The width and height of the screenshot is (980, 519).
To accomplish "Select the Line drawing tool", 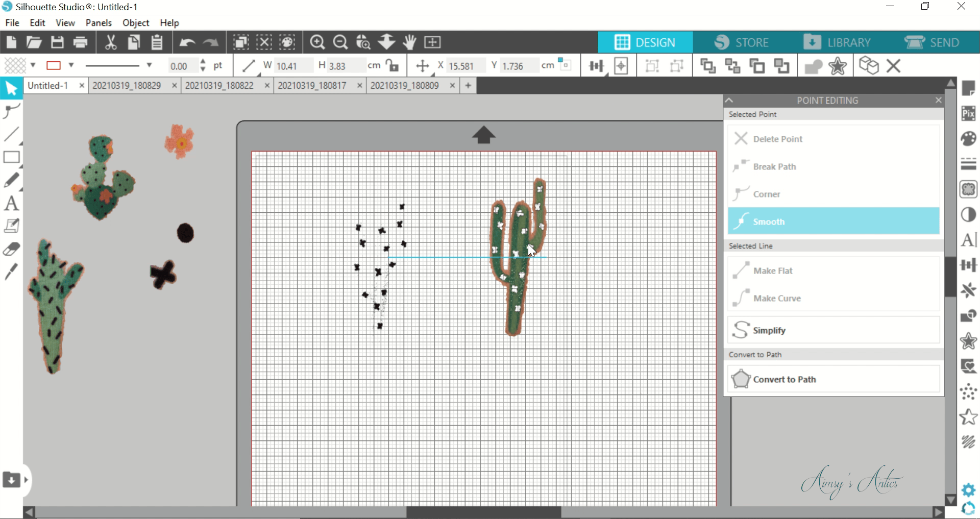I will point(11,134).
